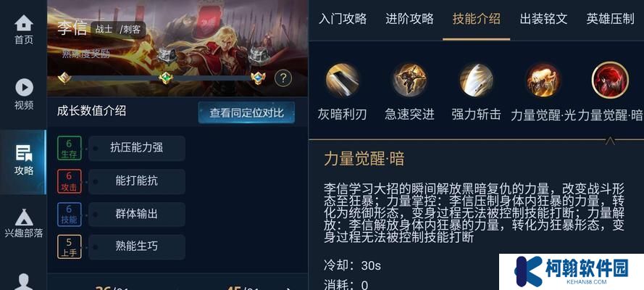Viewport: 644px width, 290px height.
Task: Open the 视频 video section
Action: (x=24, y=95)
